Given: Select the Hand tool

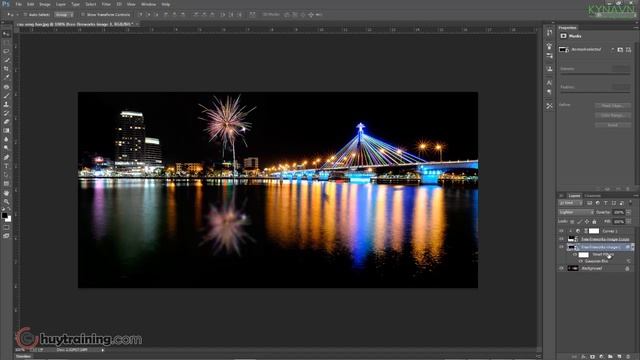Looking at the screenshot, I should 6,193.
